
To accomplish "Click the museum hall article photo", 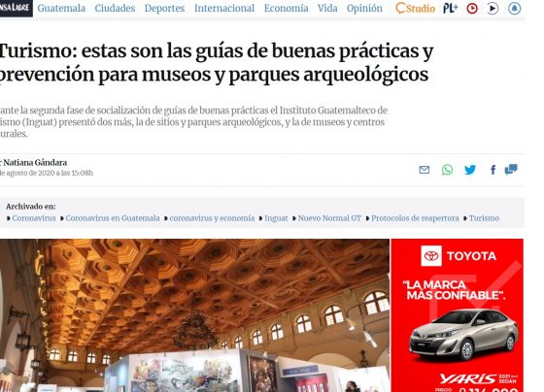I will pyautogui.click(x=194, y=315).
